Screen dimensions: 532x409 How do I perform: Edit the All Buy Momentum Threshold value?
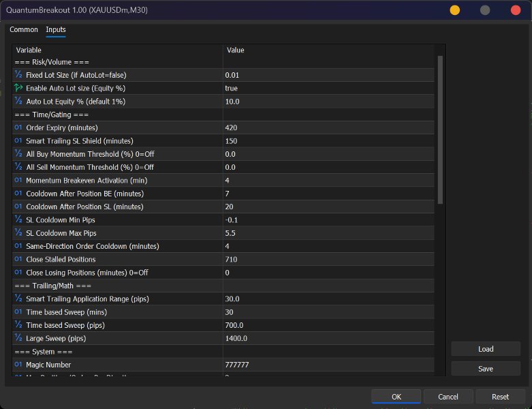328,154
